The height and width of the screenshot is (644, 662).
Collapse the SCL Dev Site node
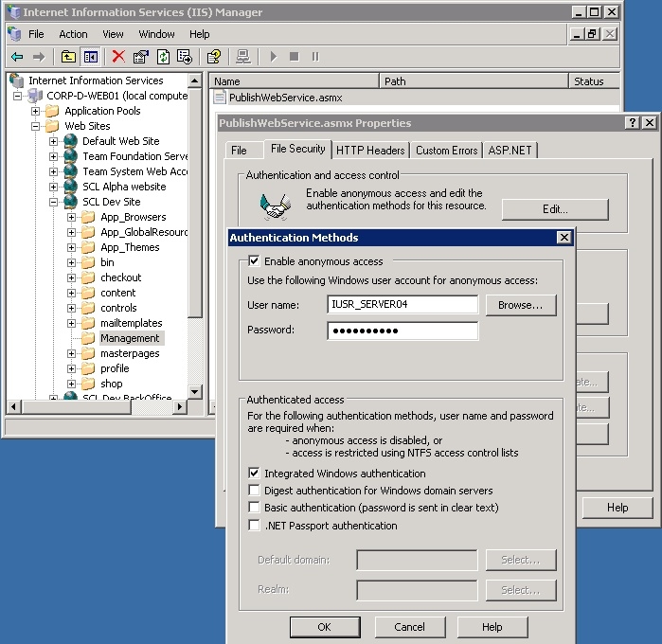(53, 203)
